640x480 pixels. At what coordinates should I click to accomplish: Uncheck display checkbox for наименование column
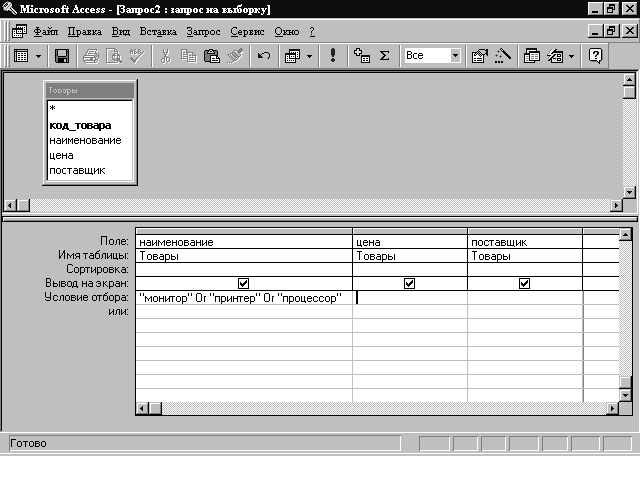pos(243,283)
